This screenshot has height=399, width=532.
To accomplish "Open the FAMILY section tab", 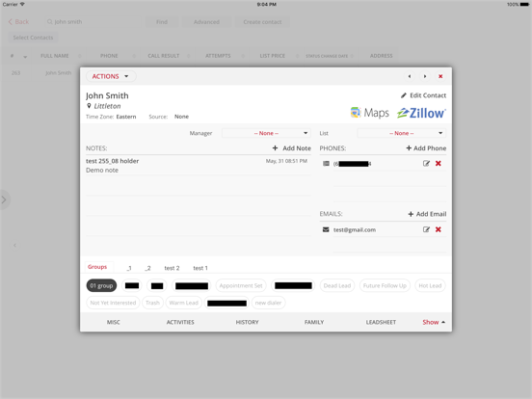I will pos(314,322).
